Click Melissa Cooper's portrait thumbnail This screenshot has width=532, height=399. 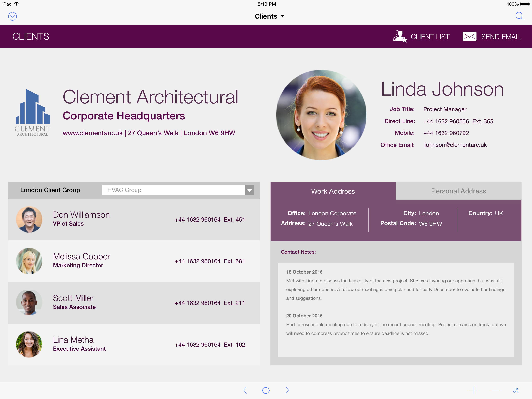pyautogui.click(x=29, y=261)
